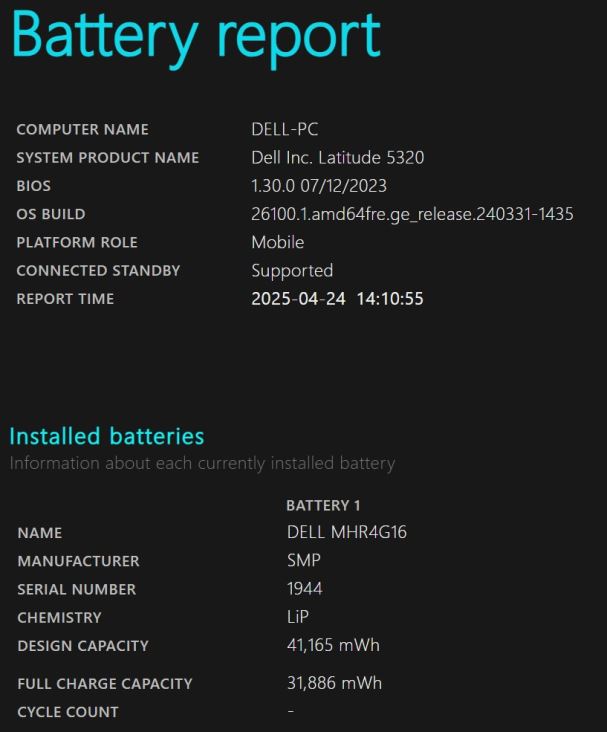Click the Supported connected standby value

(292, 271)
